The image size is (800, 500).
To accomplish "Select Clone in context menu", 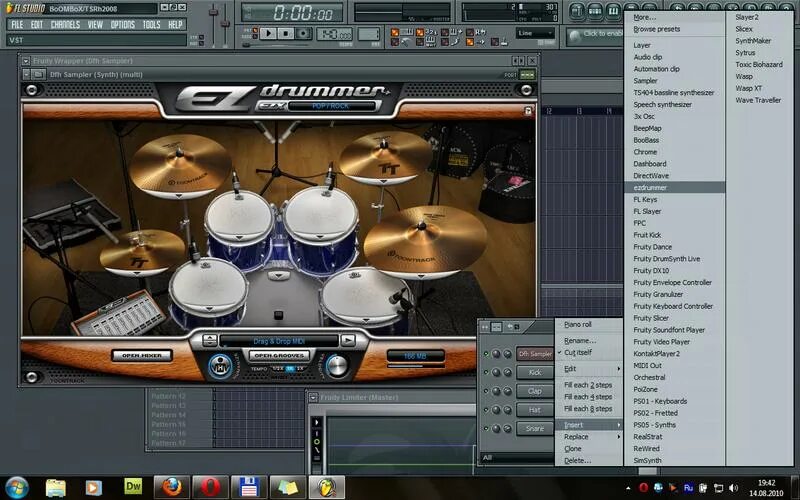I will tap(589, 448).
